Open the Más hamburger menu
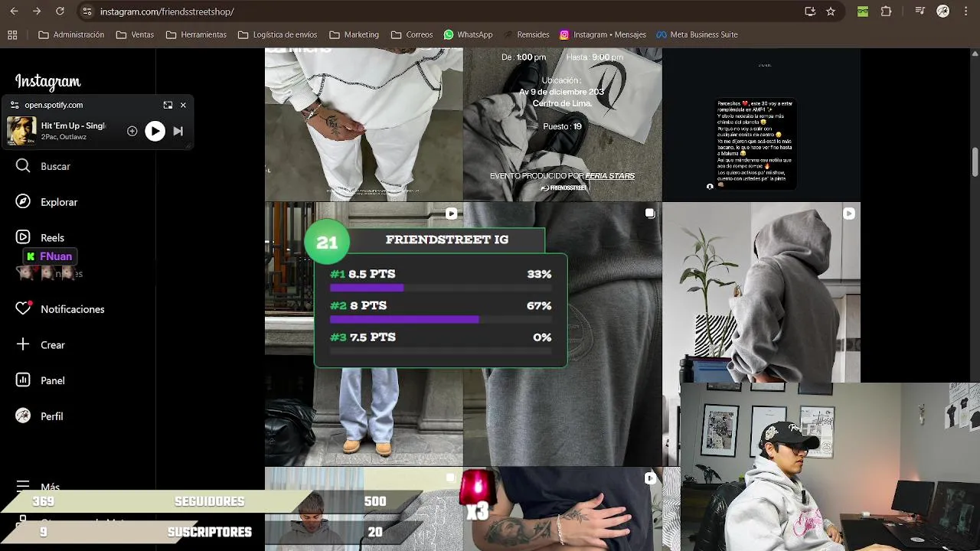 [23, 486]
